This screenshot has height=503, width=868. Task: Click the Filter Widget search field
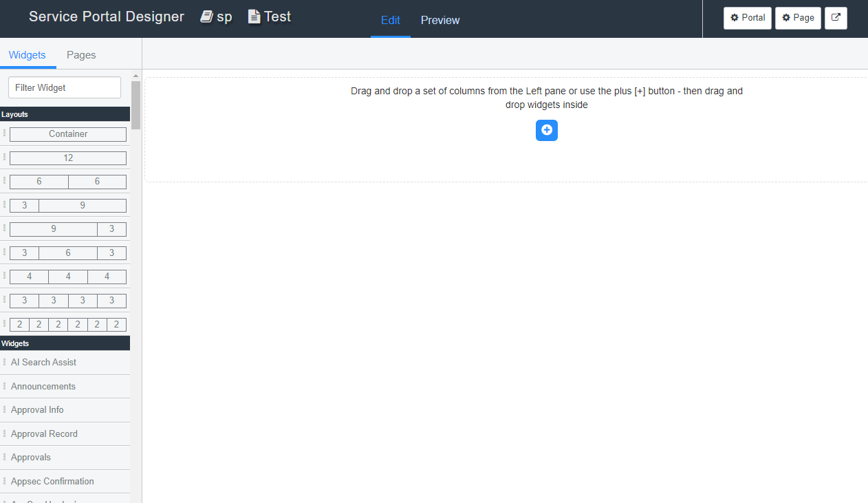tap(64, 87)
